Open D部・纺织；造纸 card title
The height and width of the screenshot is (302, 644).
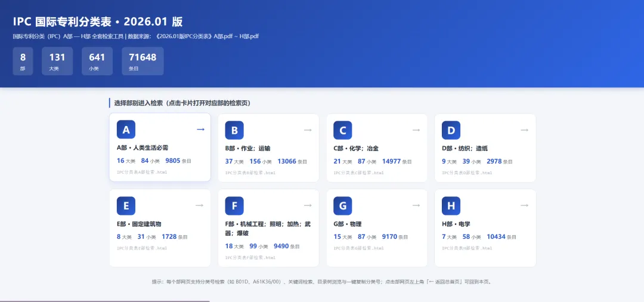pyautogui.click(x=465, y=149)
